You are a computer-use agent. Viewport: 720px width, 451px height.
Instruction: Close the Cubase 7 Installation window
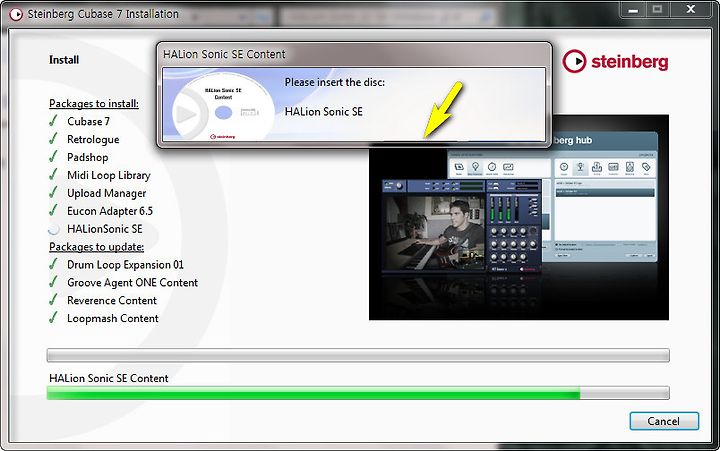(x=691, y=10)
